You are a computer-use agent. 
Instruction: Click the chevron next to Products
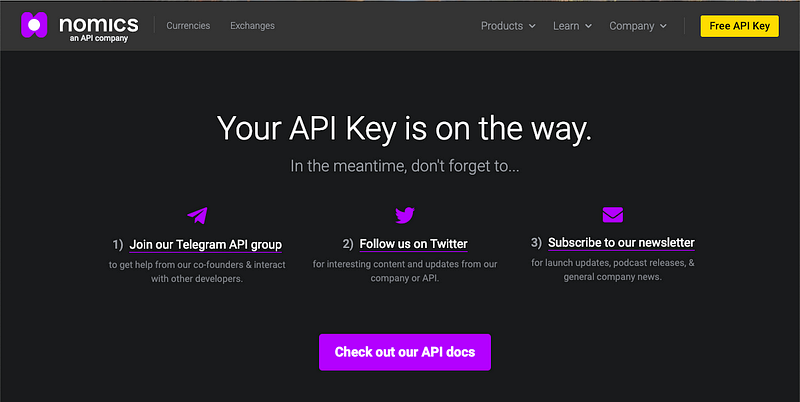pyautogui.click(x=532, y=26)
